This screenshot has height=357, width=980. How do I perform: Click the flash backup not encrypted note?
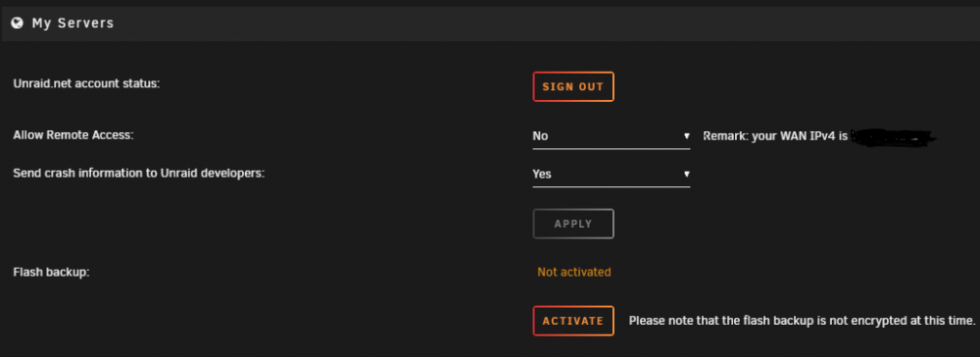[802, 321]
